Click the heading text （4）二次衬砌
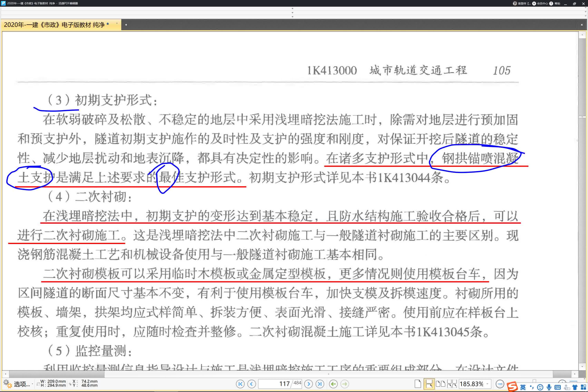Screen dimensions: 588x392 click(x=89, y=197)
